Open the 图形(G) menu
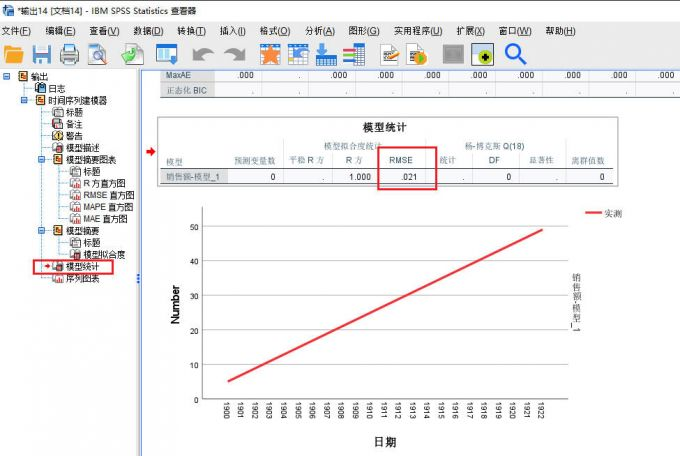The width and height of the screenshot is (680, 456). click(364, 31)
